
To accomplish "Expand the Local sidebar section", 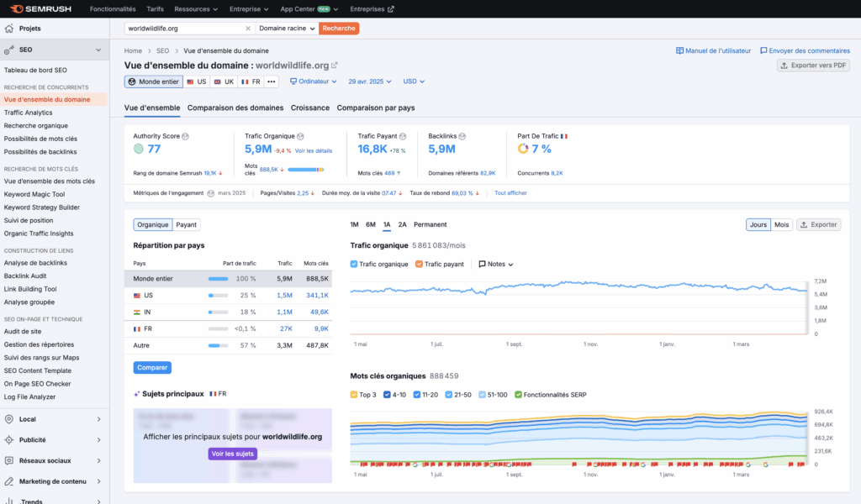I will click(99, 419).
